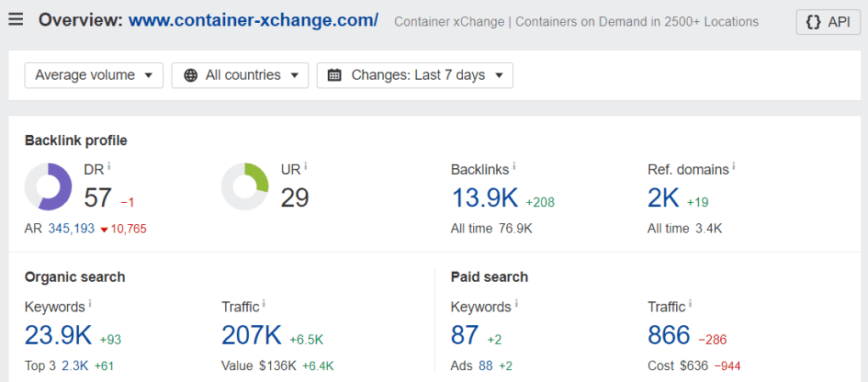Open the www.container-xchange.com link
The width and height of the screenshot is (868, 382).
coord(253,20)
